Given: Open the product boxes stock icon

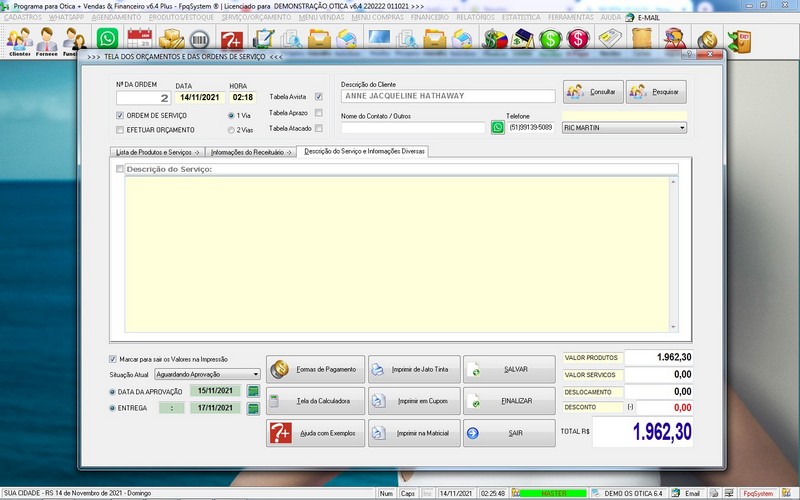Looking at the screenshot, I should pyautogui.click(x=171, y=39).
